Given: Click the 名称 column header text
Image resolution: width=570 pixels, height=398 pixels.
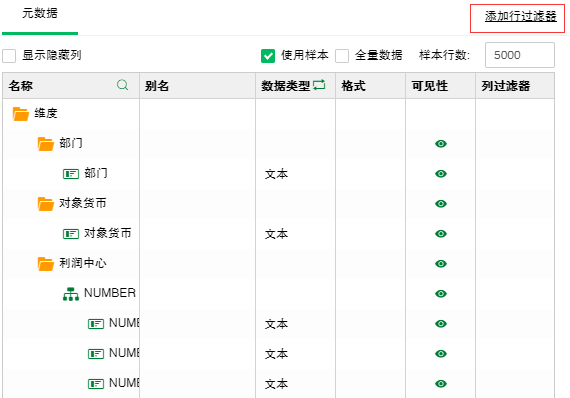Looking at the screenshot, I should (x=21, y=86).
